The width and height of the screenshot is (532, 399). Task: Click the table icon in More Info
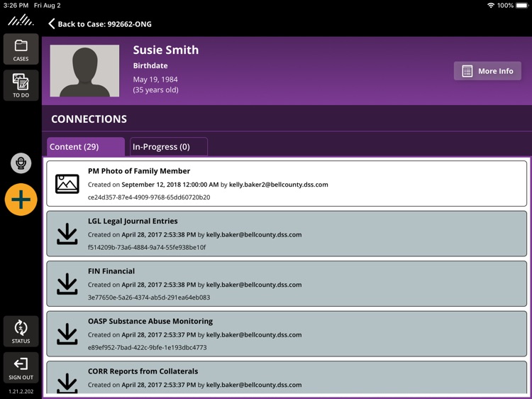[x=467, y=71]
